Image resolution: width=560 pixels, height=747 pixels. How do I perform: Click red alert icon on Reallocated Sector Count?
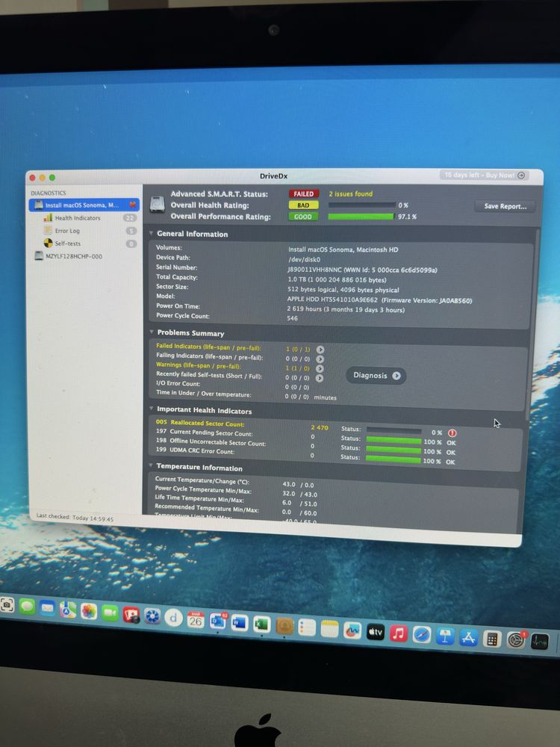(452, 433)
